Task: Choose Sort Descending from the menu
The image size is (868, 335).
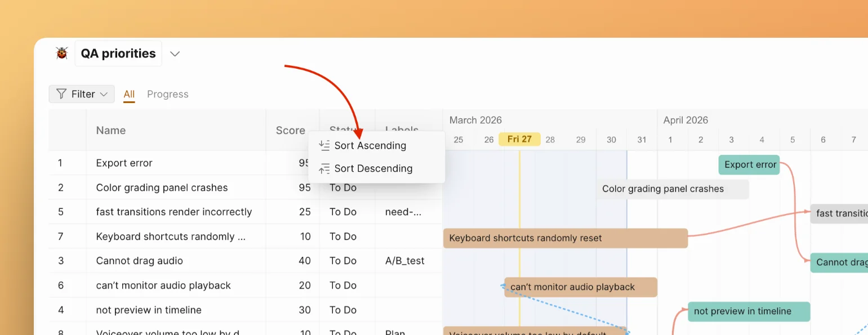Action: 373,168
